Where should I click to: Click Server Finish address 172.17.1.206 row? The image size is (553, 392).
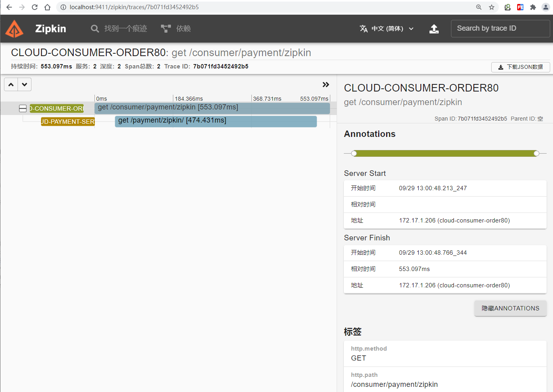[445, 285]
